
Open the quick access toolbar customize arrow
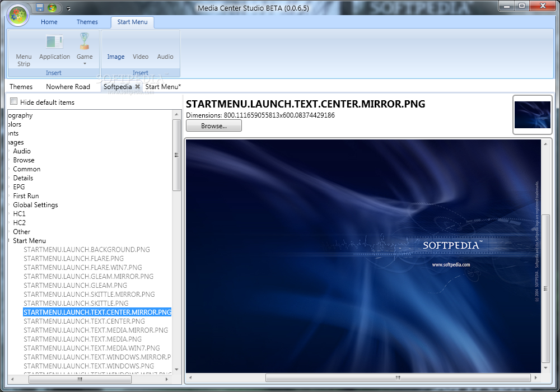(68, 8)
